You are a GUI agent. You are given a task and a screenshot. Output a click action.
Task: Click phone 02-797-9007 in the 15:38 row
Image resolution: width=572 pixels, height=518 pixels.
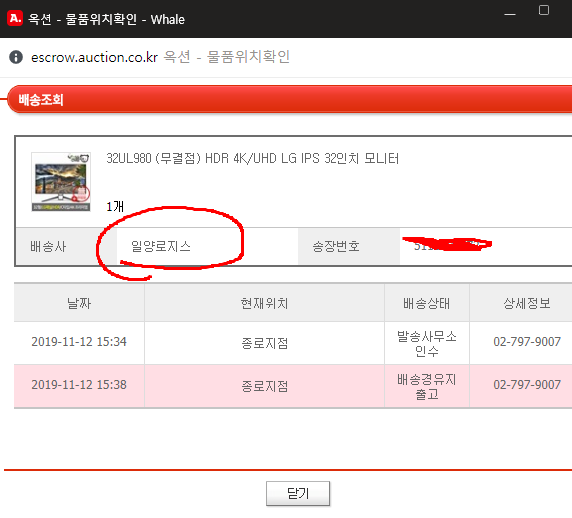(527, 385)
